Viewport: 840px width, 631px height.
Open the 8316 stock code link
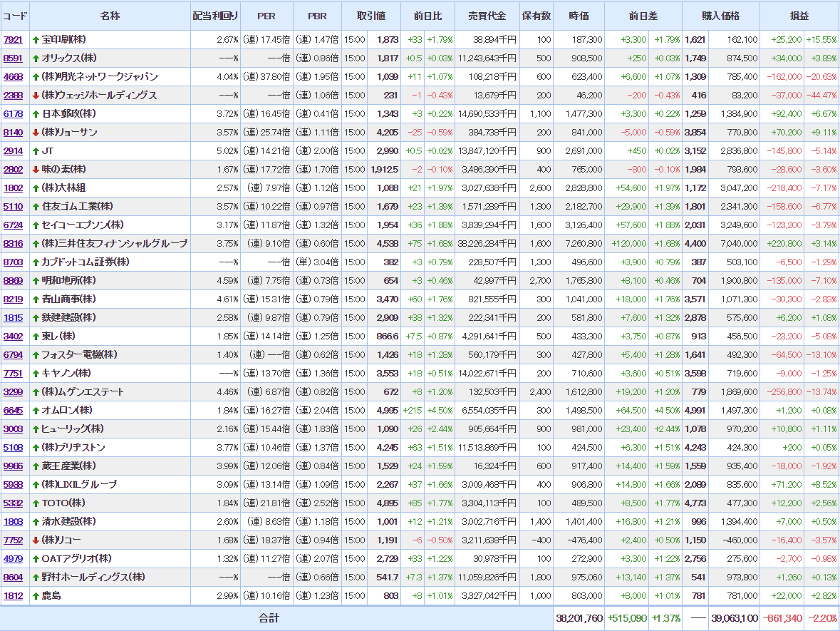13,243
